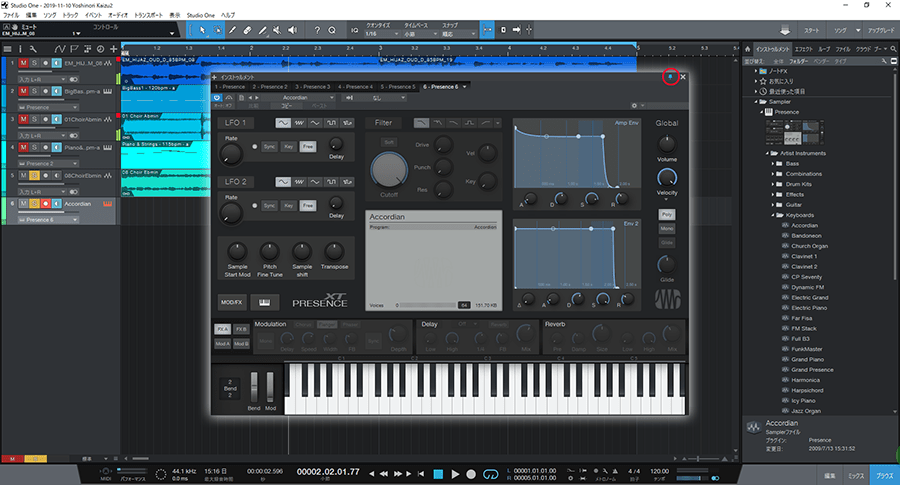The height and width of the screenshot is (485, 900).
Task: Unsolo track 5 08ChoirEbmin
Action: coord(34,175)
